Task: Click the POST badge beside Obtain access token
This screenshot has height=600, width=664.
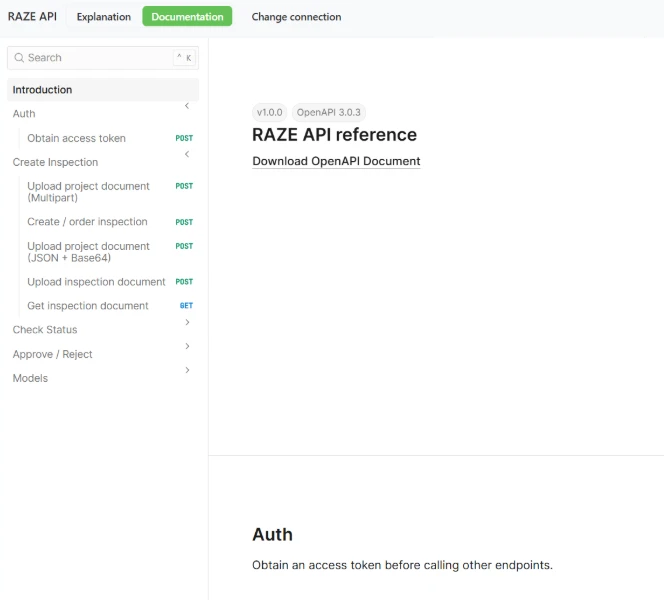Action: pos(184,138)
